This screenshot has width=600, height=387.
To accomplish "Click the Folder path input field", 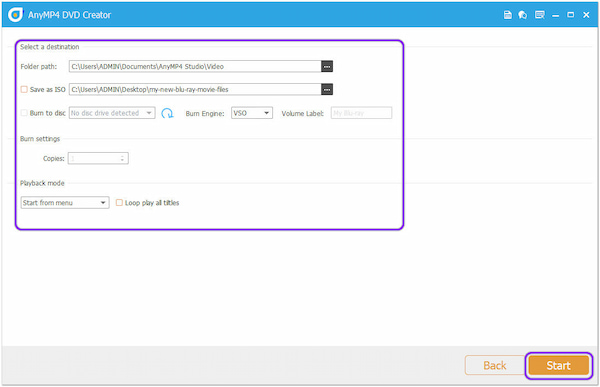I will tap(195, 67).
